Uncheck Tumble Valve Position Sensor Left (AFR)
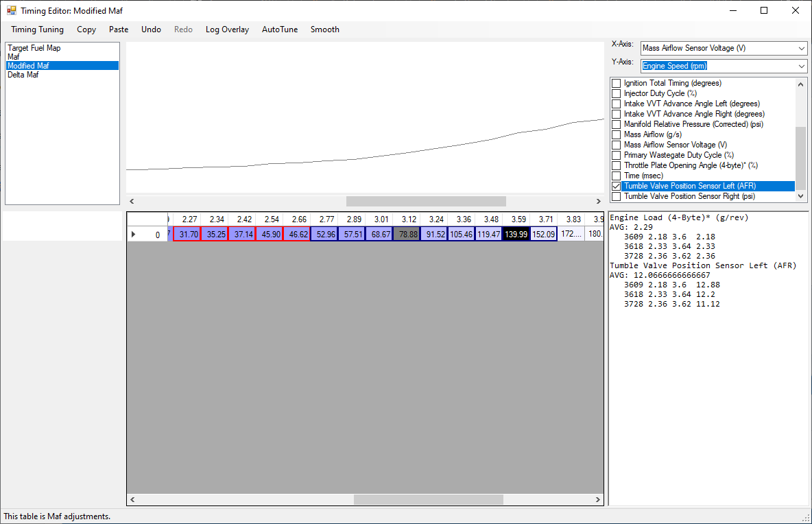The height and width of the screenshot is (524, 812). (x=616, y=186)
